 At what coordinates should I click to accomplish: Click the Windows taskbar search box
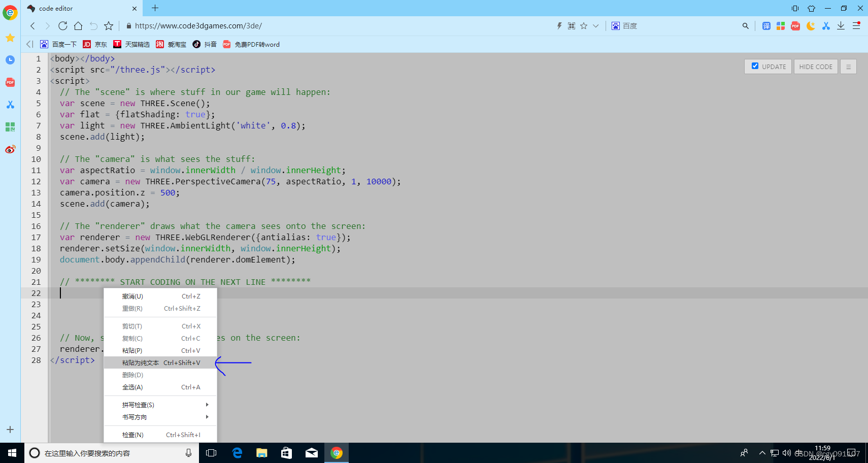tap(111, 453)
